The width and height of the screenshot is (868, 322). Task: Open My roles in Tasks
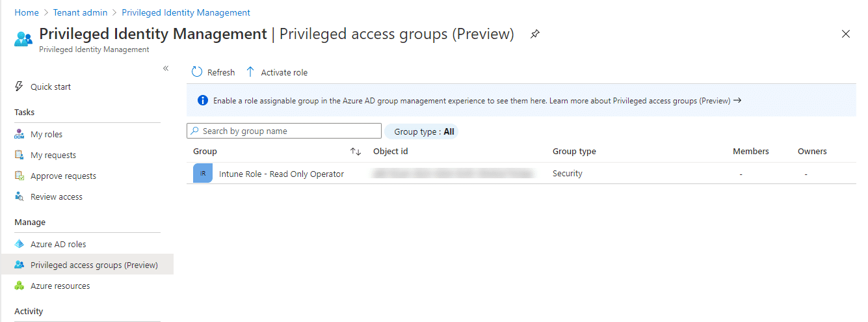click(47, 135)
